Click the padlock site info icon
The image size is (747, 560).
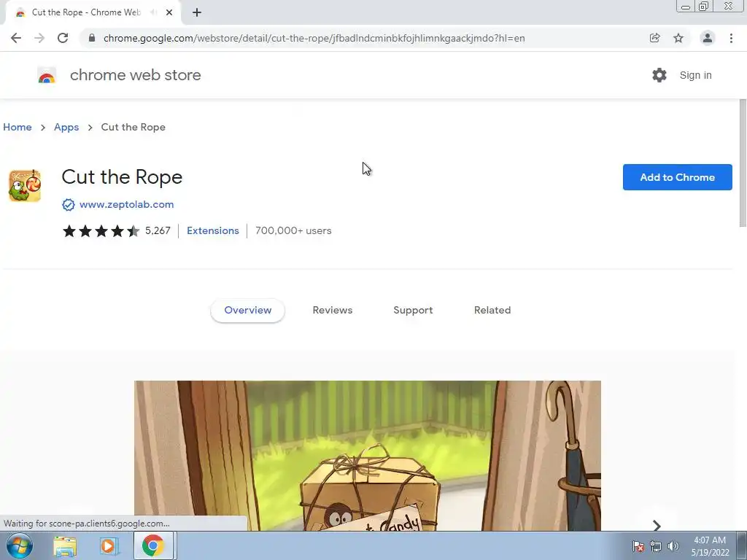click(x=92, y=38)
